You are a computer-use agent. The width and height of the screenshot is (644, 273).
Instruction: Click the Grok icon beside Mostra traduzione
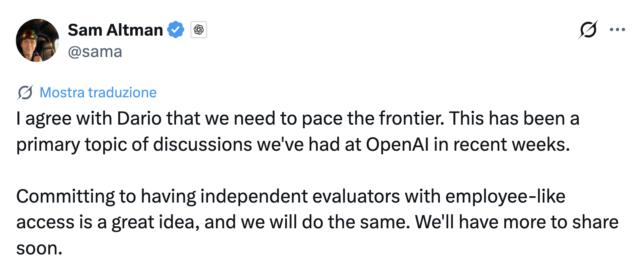click(x=25, y=93)
